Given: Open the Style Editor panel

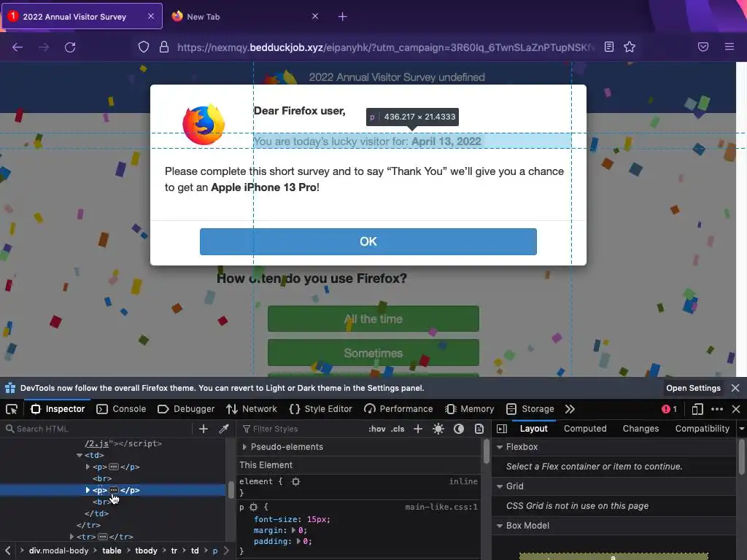Looking at the screenshot, I should click(321, 409).
